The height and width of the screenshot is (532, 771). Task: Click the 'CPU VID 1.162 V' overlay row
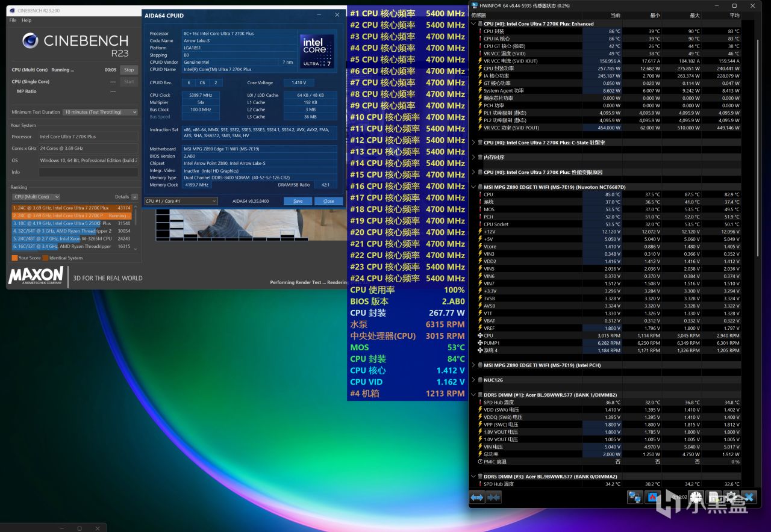(407, 382)
